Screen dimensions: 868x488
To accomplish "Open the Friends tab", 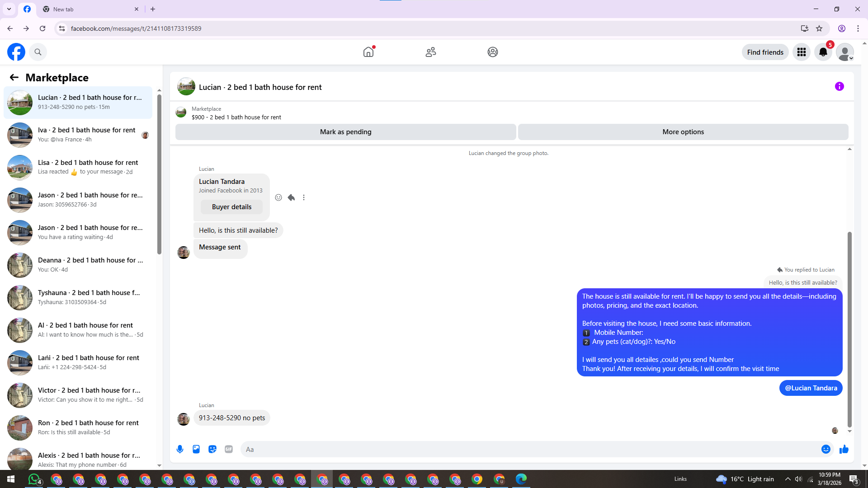I will [430, 52].
